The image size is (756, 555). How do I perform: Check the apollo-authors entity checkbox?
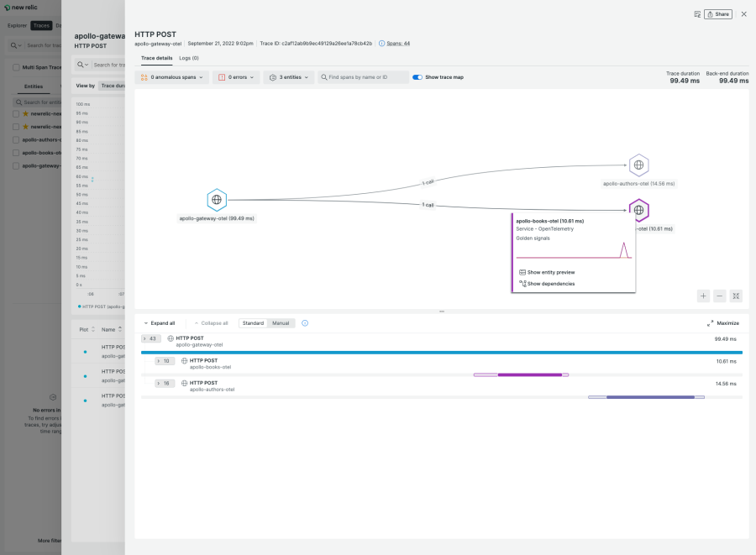16,139
